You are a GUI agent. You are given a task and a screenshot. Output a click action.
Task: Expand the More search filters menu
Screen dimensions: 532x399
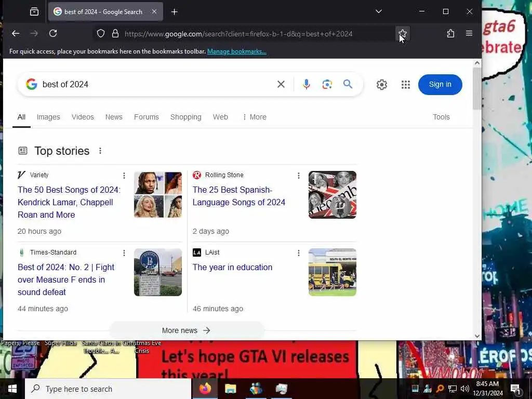click(255, 117)
